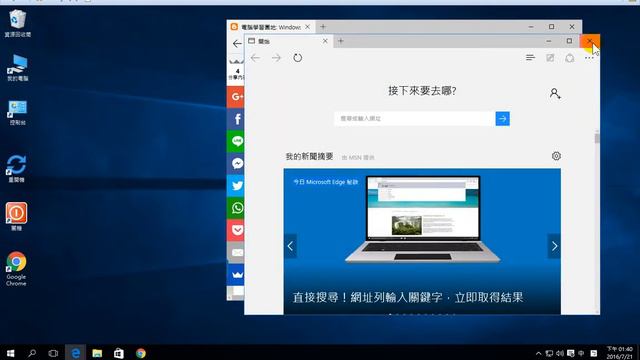Open the taskbar clock and date

coord(620,353)
